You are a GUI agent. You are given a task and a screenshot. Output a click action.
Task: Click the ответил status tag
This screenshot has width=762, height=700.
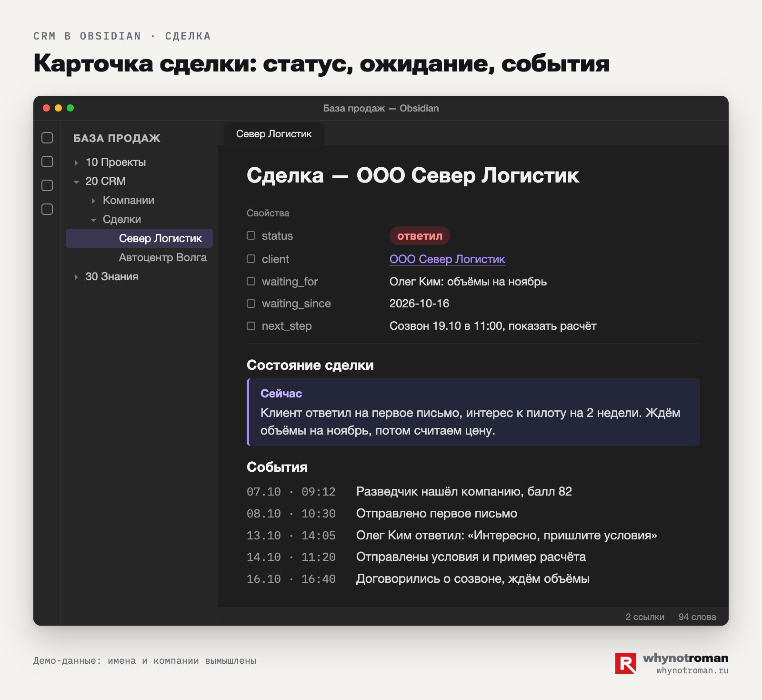coord(420,235)
